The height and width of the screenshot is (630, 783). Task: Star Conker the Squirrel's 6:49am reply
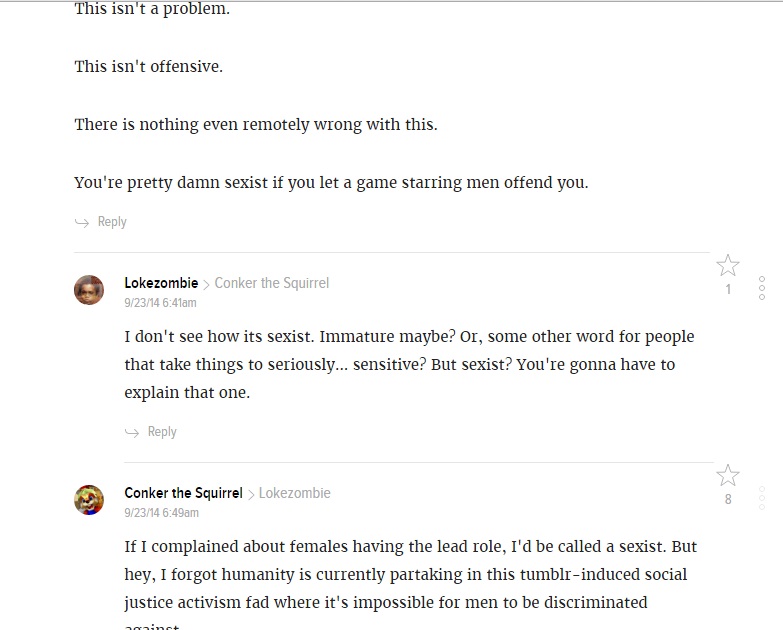point(728,476)
